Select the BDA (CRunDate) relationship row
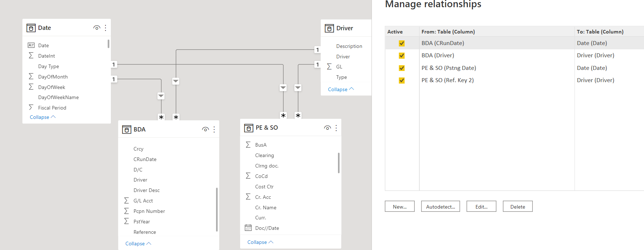Image resolution: width=644 pixels, height=250 pixels. [x=514, y=43]
